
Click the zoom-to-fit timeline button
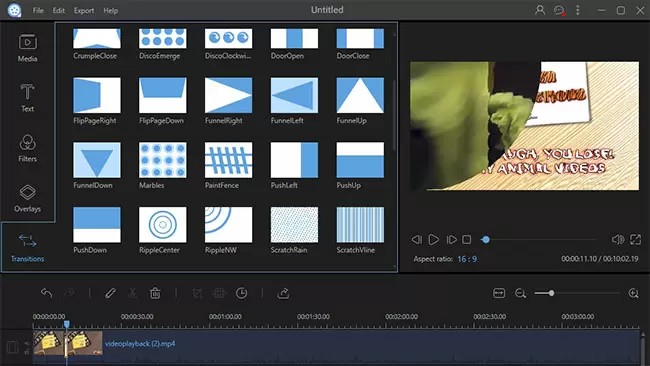point(499,293)
